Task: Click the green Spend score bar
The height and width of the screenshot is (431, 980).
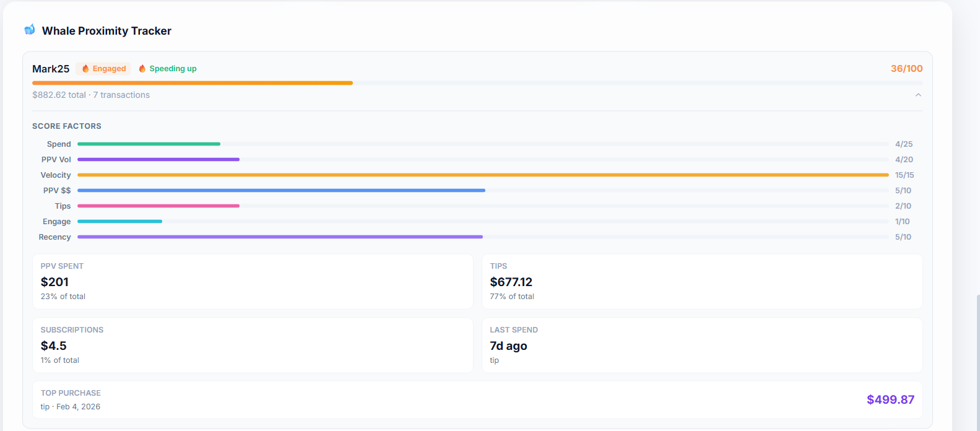Action: (x=149, y=144)
